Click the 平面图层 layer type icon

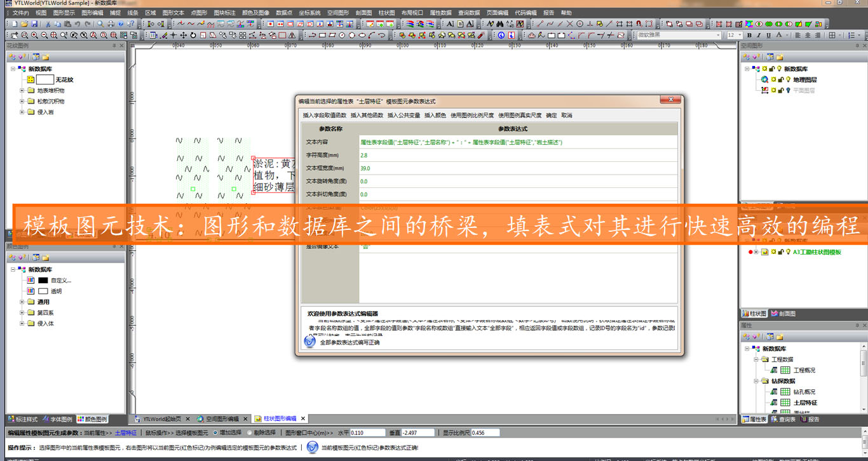764,90
